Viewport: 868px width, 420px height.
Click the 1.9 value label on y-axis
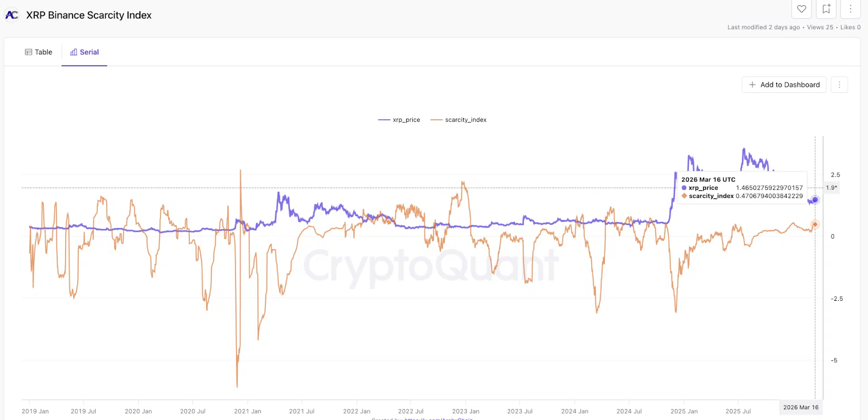click(831, 188)
